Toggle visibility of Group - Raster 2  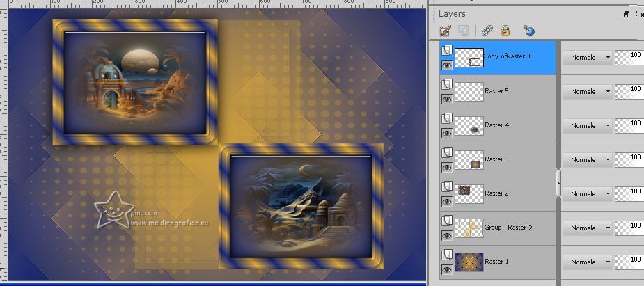[447, 235]
